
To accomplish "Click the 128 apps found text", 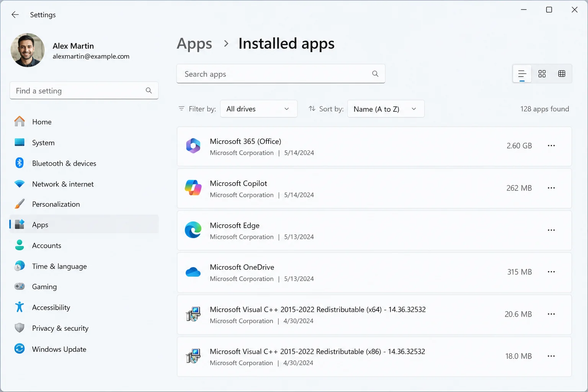I will click(x=544, y=109).
